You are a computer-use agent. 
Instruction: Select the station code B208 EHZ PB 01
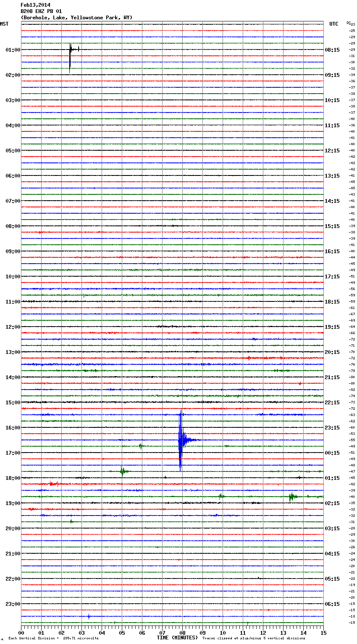coord(41,11)
